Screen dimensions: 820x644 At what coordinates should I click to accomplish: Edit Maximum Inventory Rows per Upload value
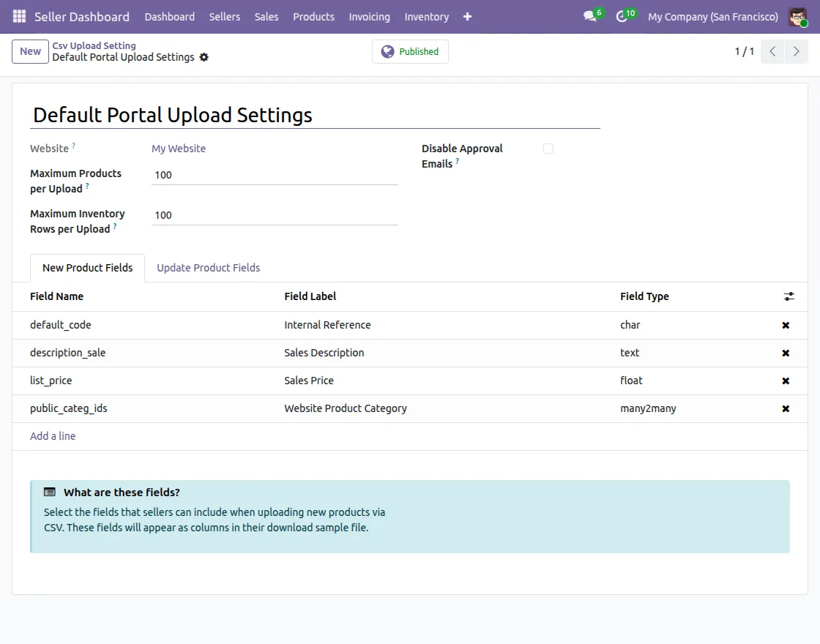[275, 215]
